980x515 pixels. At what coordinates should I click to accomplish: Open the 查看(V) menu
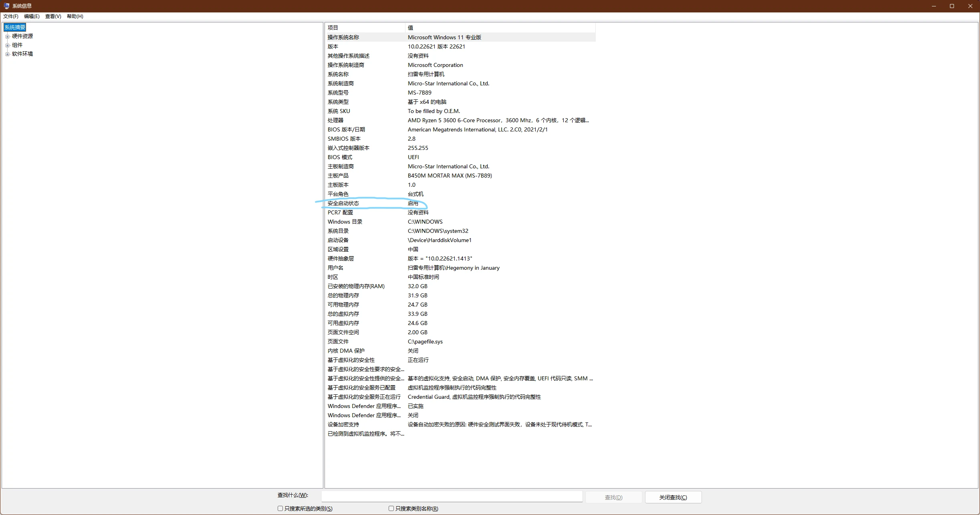click(53, 16)
